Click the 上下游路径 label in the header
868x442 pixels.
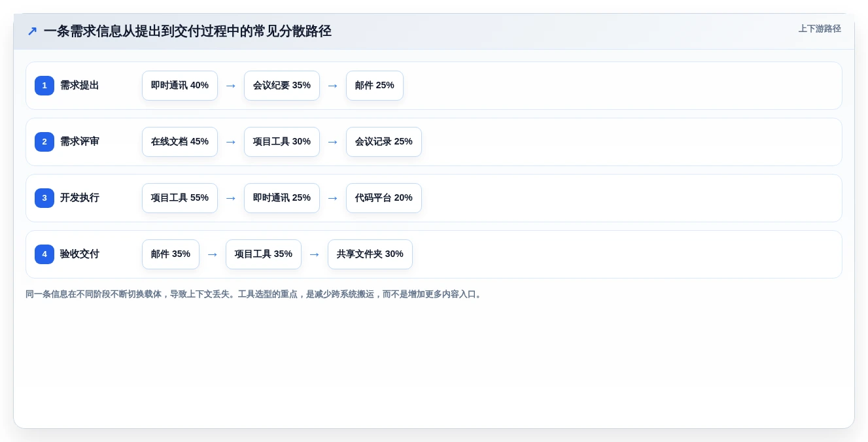tap(820, 29)
